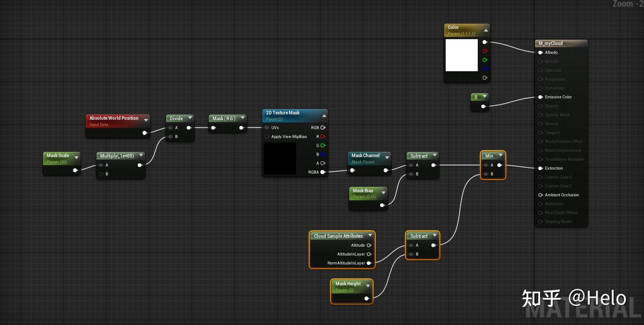Screen dimensions: 644x325
Task: Click the Altitude output pin on Cloud Sample Attributes
Action: [x=369, y=245]
